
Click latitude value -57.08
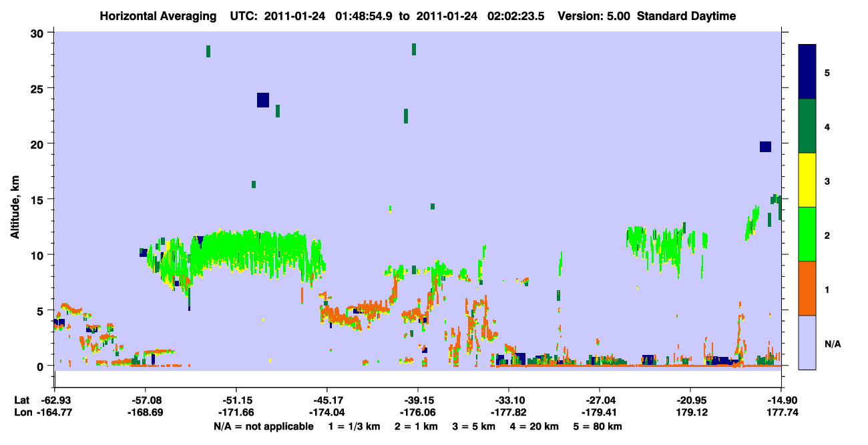[x=146, y=400]
